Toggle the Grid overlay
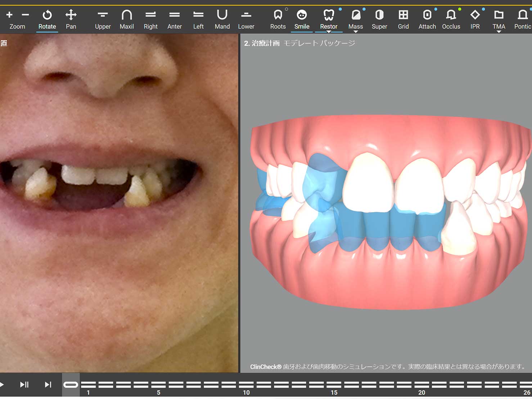This screenshot has height=399, width=532. (403, 19)
